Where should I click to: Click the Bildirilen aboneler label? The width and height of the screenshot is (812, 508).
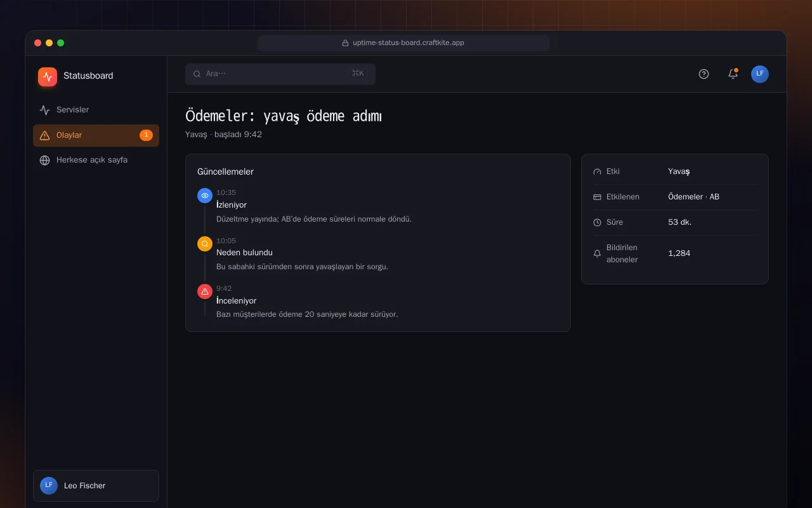[x=622, y=253]
